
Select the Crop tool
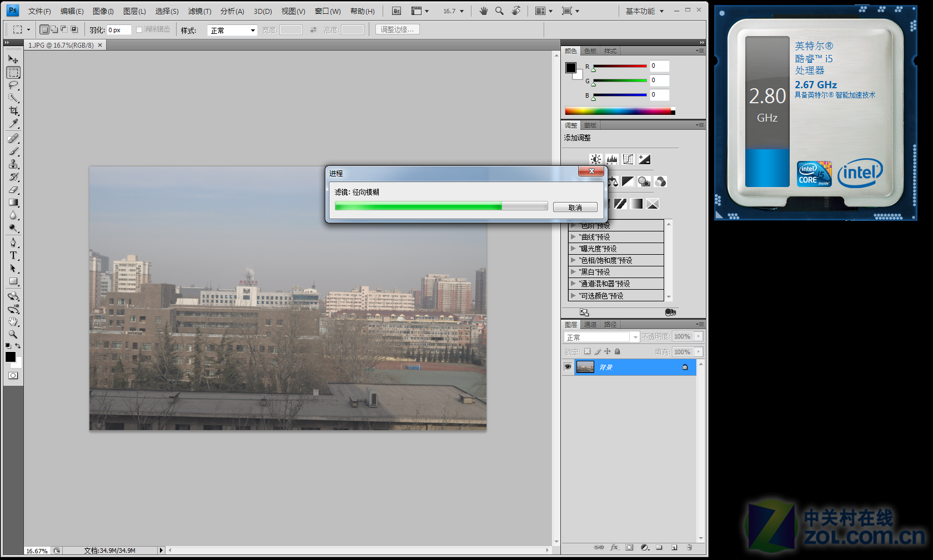(x=13, y=111)
